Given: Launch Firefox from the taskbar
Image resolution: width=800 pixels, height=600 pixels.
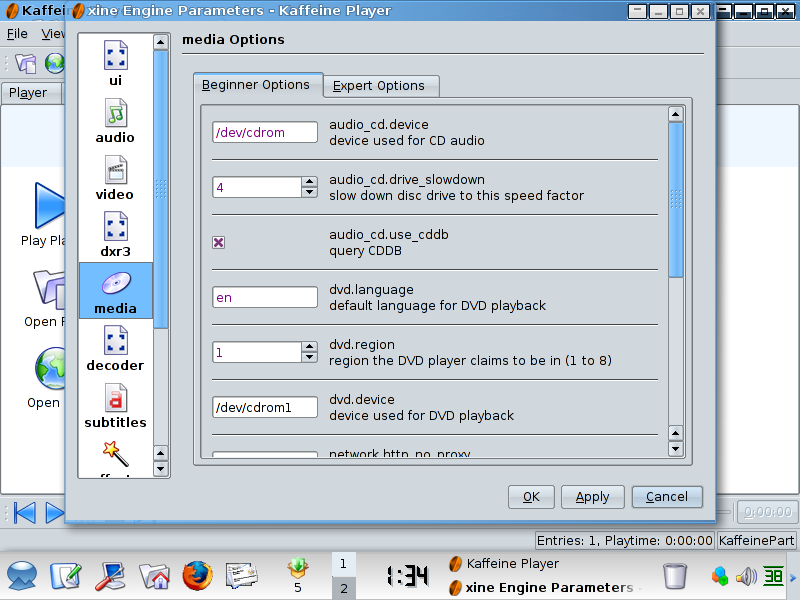Looking at the screenshot, I should pos(198,575).
